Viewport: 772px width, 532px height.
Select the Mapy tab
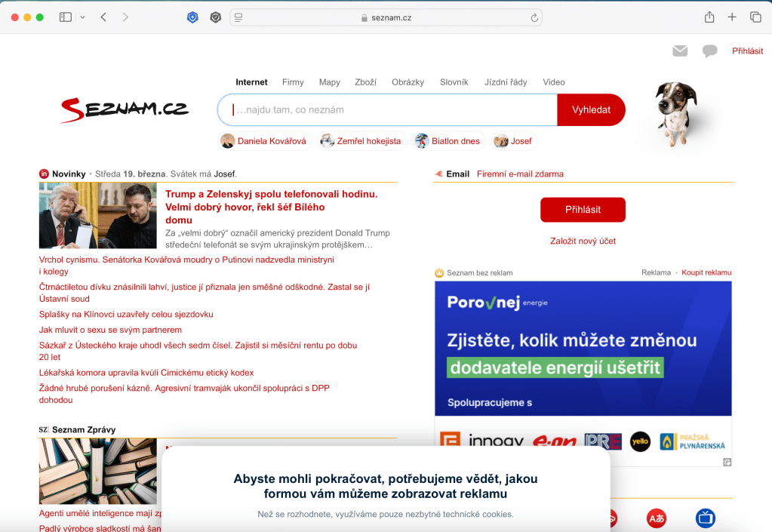[x=329, y=82]
